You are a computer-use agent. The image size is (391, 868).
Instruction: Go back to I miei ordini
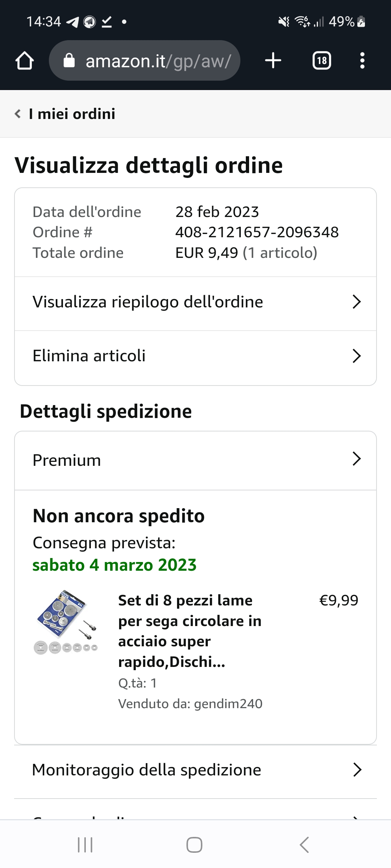[x=72, y=114]
